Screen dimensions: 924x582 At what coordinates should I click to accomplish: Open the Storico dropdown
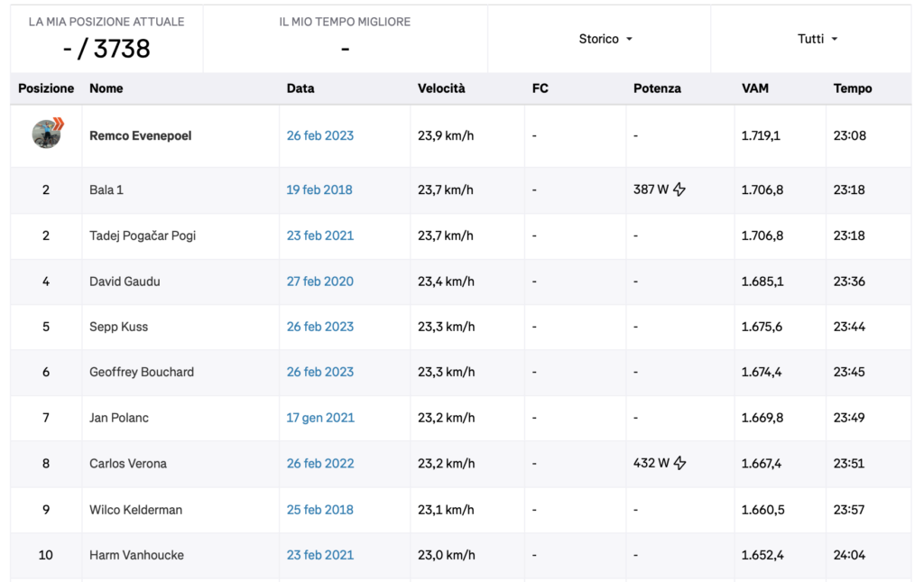[605, 39]
